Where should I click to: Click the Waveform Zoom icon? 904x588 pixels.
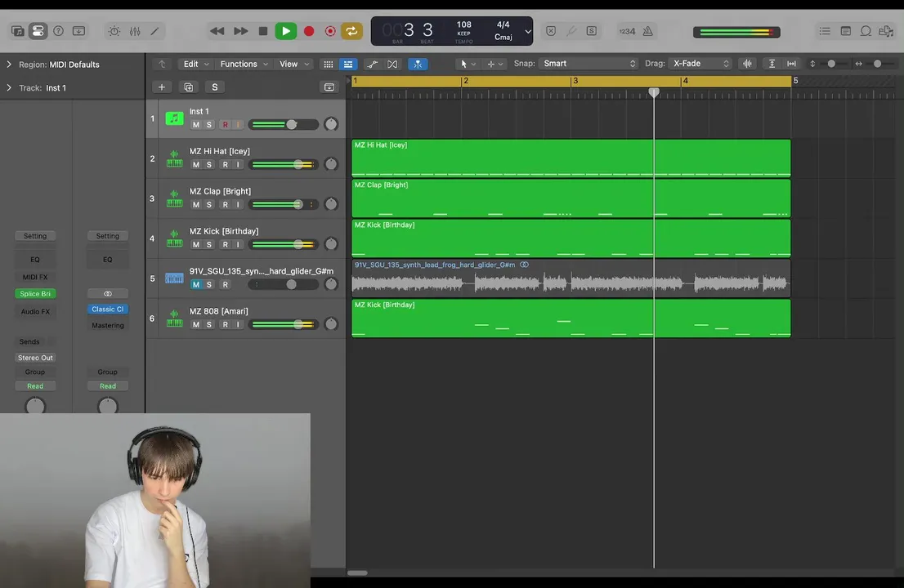tap(747, 64)
